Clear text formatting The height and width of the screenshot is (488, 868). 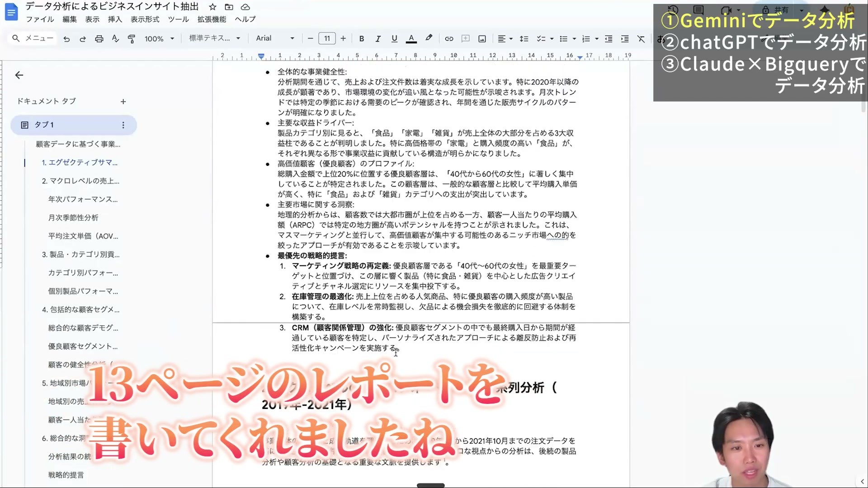(641, 39)
